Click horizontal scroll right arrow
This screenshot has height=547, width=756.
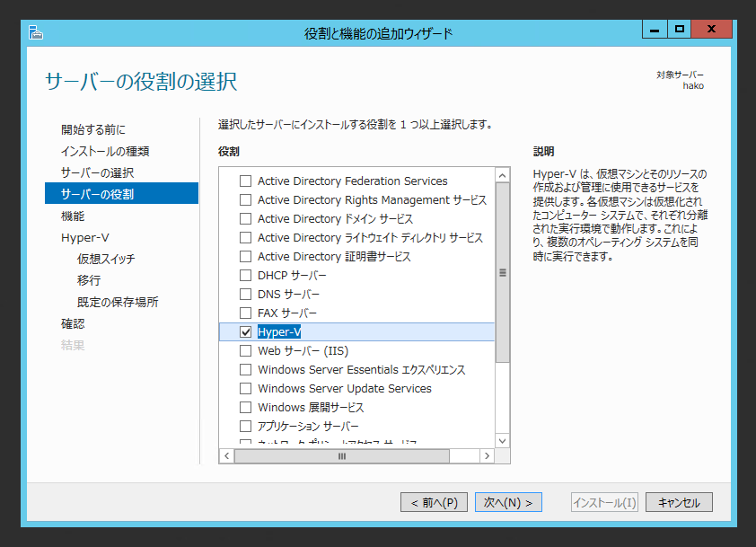tap(487, 456)
